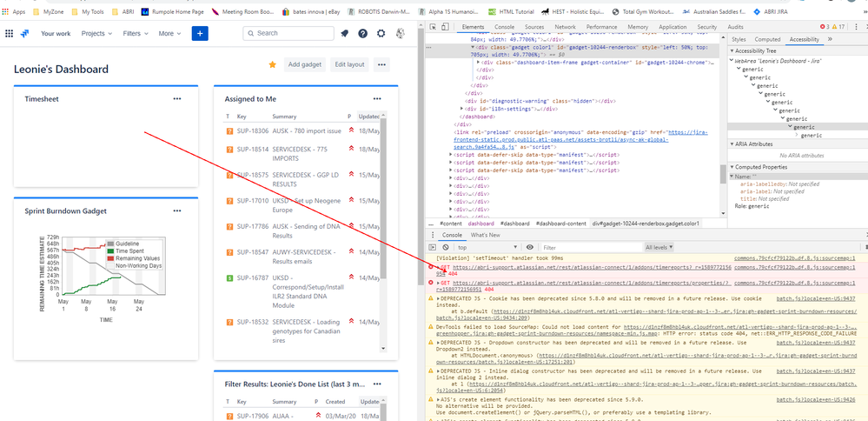Open Timesheet gadget ellipsis menu
Viewport: 868px width, 421px height.
pyautogui.click(x=177, y=98)
